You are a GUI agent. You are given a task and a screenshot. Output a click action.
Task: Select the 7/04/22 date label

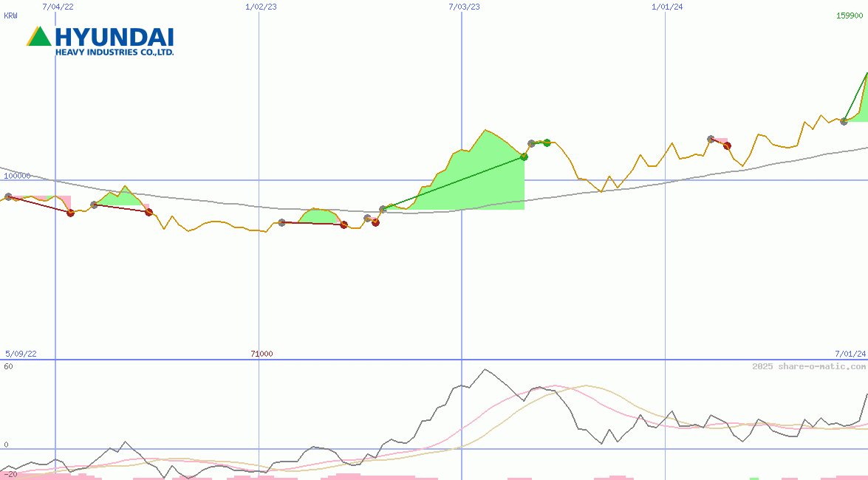click(58, 7)
